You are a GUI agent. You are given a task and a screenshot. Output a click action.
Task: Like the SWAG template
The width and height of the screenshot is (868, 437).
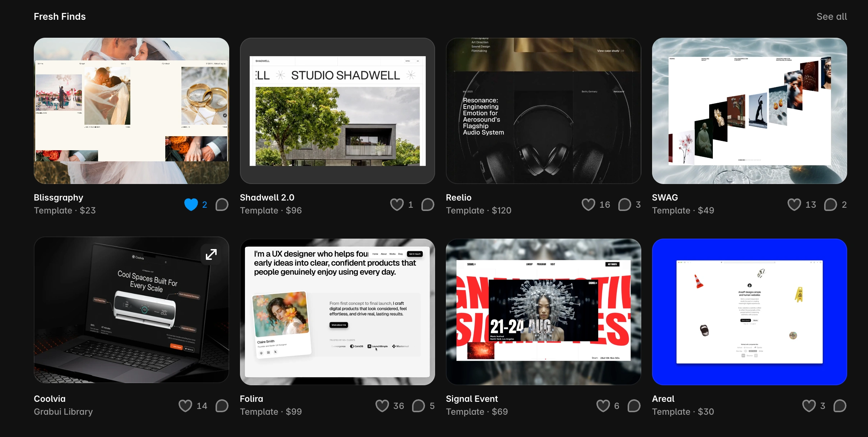tap(794, 204)
